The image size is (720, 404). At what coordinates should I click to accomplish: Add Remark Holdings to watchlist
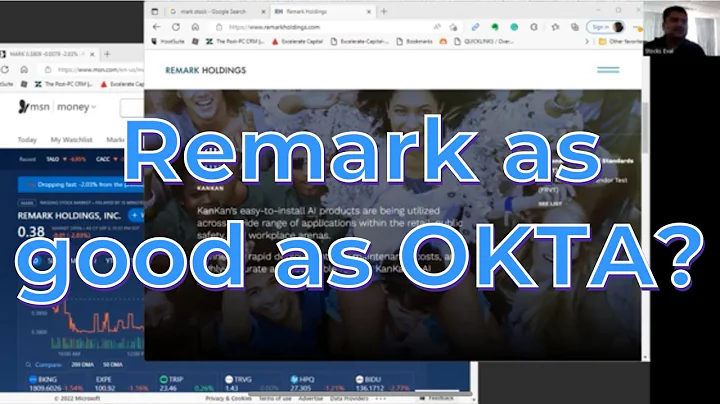click(x=136, y=215)
